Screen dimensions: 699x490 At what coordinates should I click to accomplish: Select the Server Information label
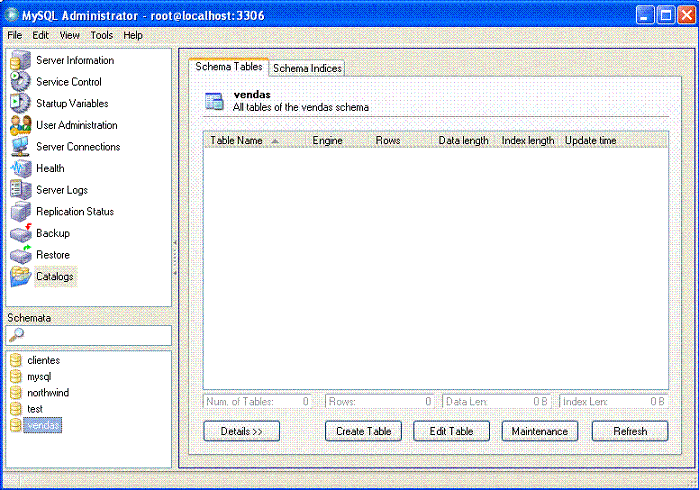click(x=75, y=60)
